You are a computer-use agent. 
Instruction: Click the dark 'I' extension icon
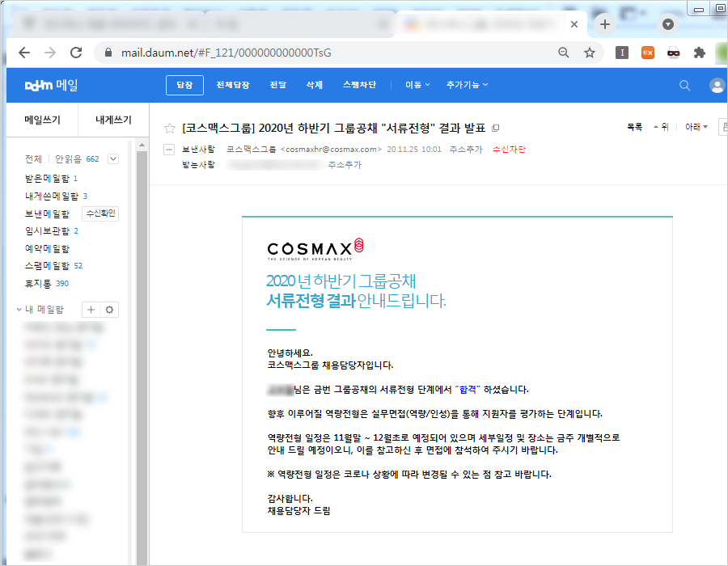point(622,53)
